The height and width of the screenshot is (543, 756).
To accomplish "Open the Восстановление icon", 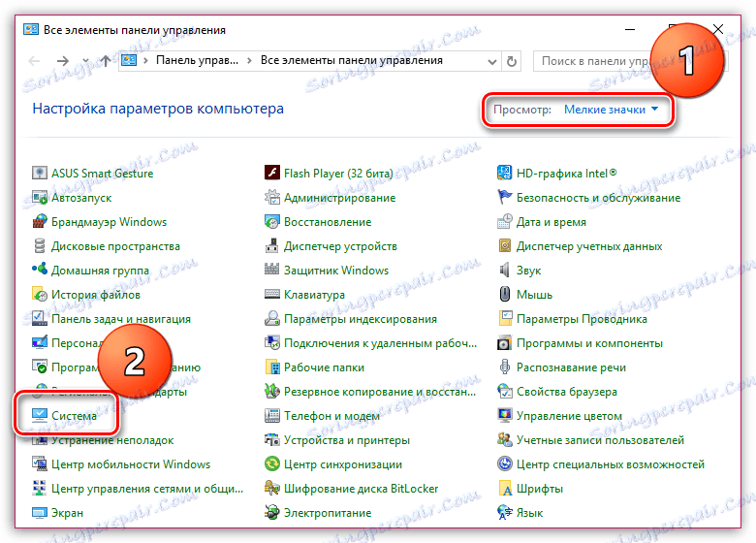I will pos(272,222).
